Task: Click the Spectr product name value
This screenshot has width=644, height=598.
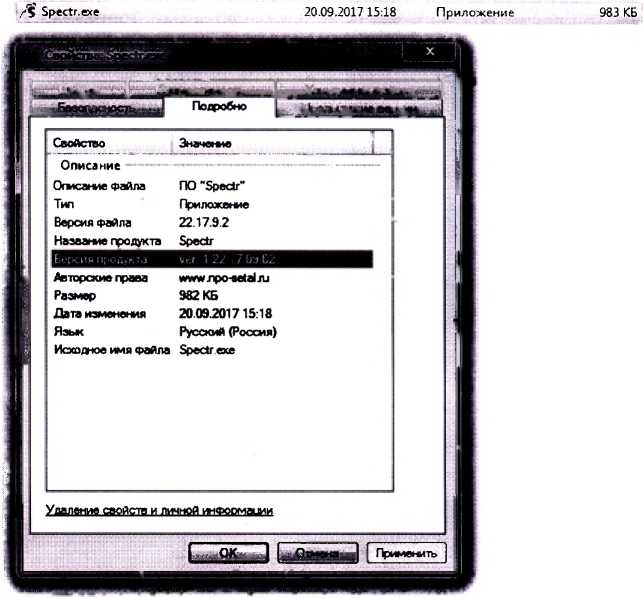Action: [x=196, y=241]
